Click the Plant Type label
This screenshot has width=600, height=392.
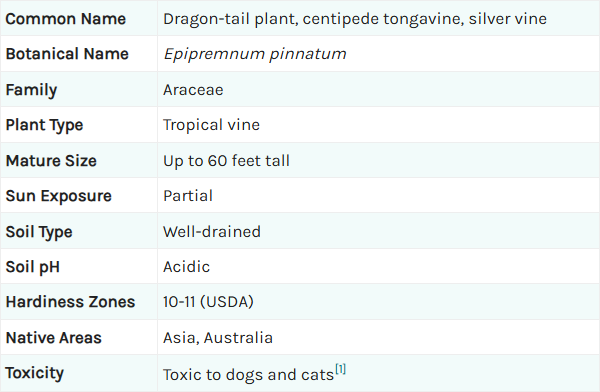44,125
